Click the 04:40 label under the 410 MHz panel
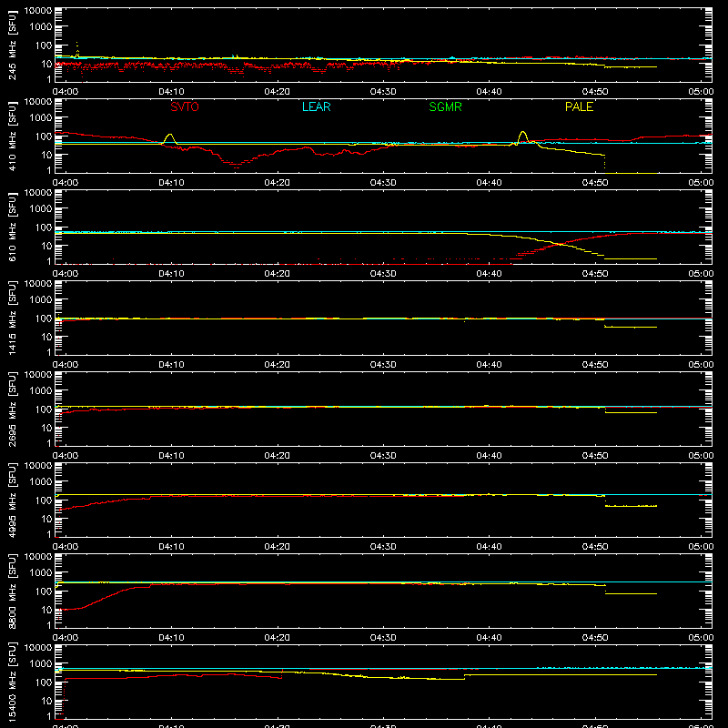 pos(489,183)
